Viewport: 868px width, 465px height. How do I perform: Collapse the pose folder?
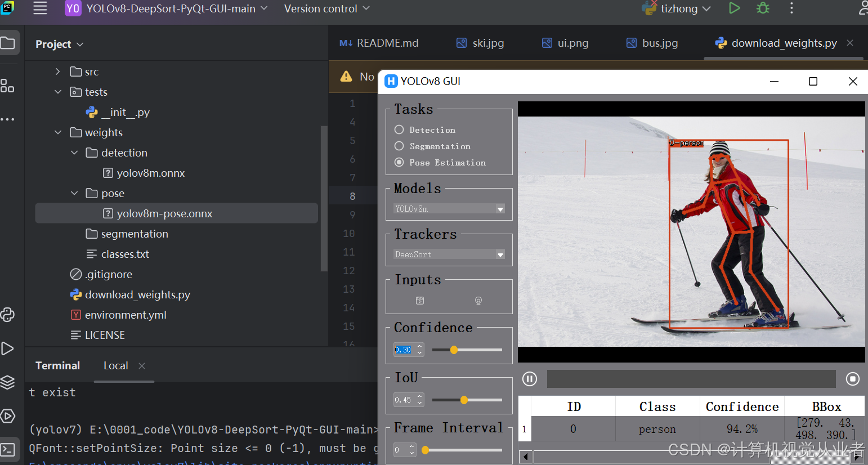74,193
